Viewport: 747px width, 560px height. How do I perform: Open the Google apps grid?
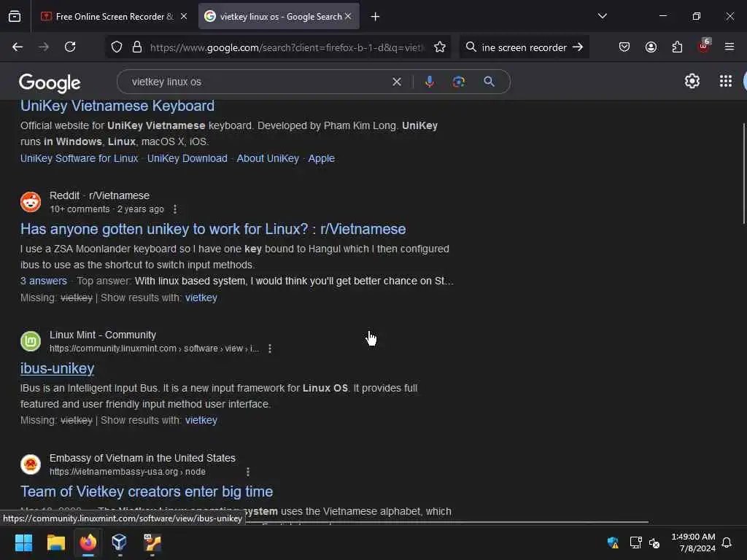click(x=726, y=82)
